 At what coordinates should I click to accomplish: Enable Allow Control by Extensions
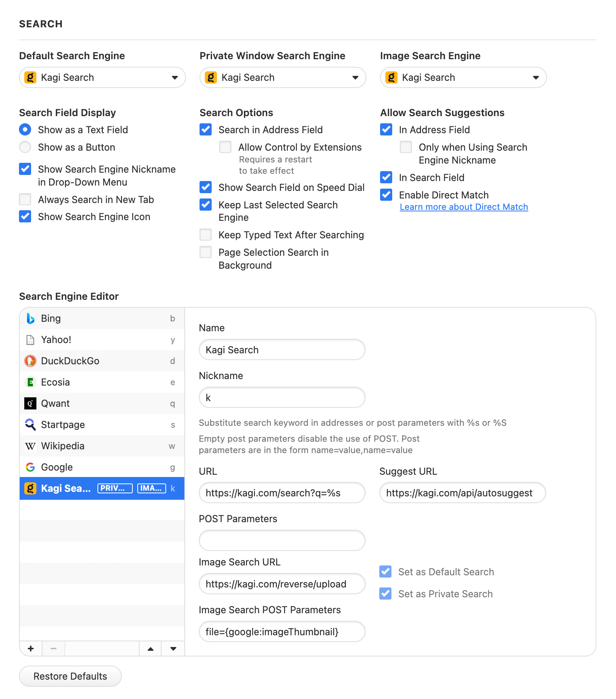225,147
